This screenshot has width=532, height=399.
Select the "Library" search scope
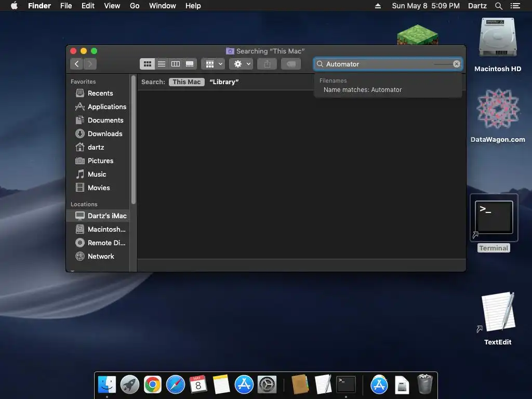point(224,82)
